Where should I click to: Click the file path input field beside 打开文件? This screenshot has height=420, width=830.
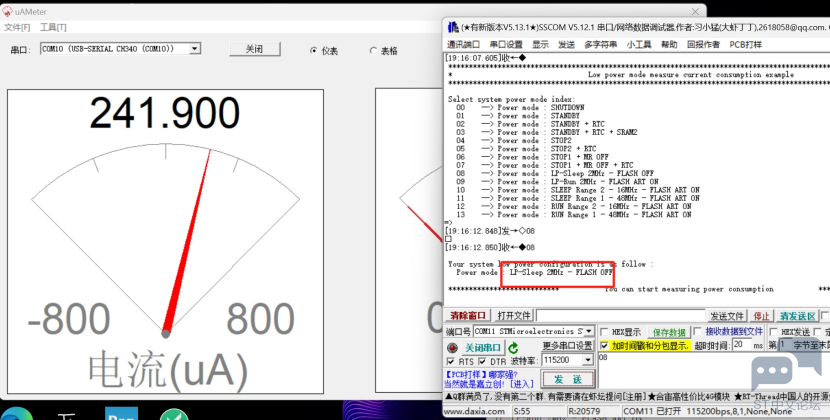click(x=620, y=316)
